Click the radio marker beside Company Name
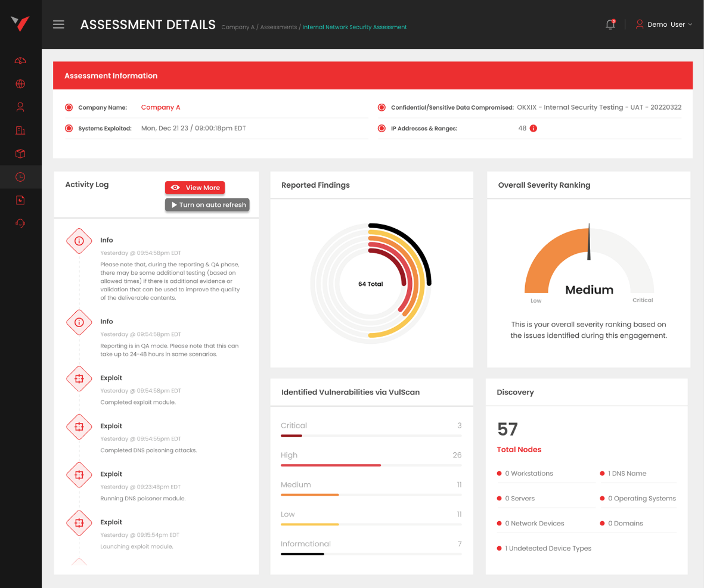This screenshot has width=704, height=588. pos(69,108)
